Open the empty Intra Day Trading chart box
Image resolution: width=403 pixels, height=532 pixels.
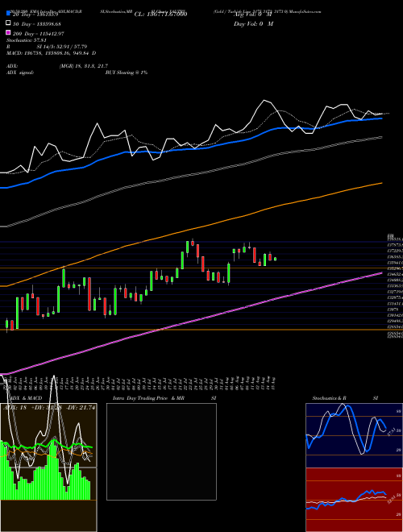(x=161, y=451)
